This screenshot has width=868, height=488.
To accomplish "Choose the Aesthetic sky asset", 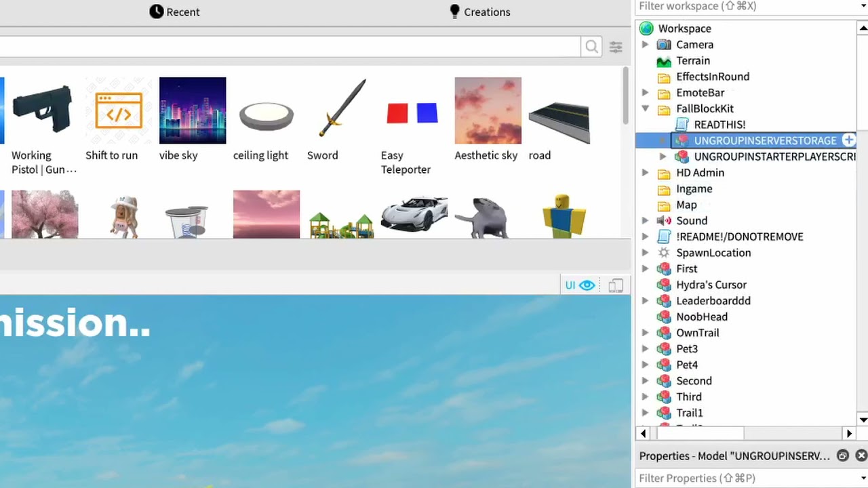I will (488, 110).
